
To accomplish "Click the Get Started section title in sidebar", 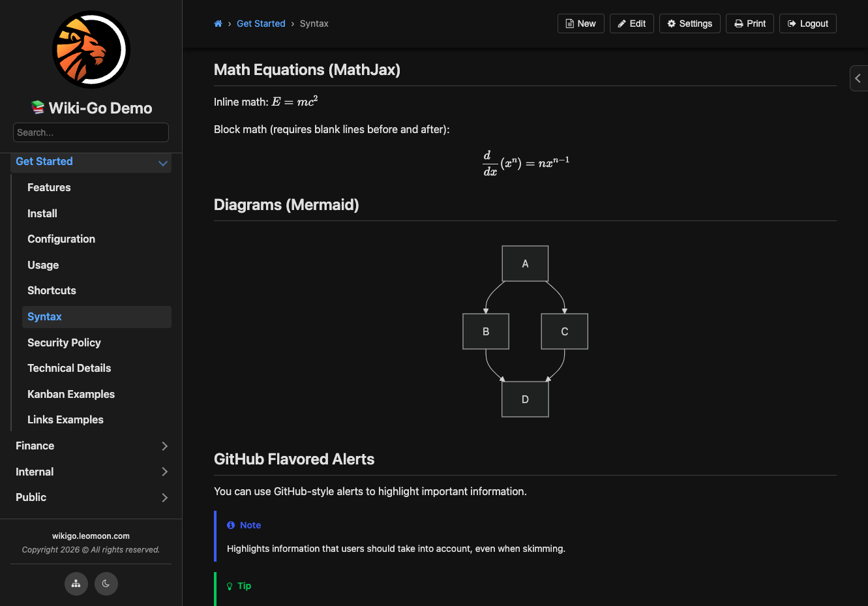I will (x=44, y=161).
